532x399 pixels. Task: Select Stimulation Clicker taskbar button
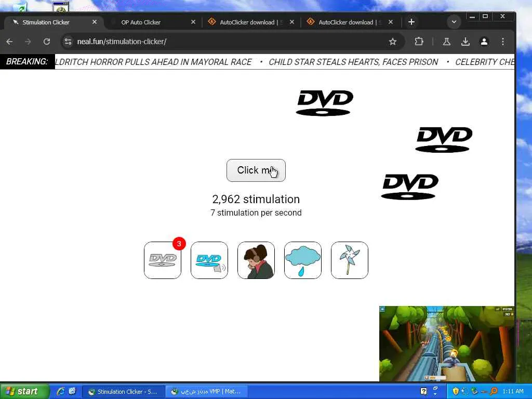tap(124, 392)
